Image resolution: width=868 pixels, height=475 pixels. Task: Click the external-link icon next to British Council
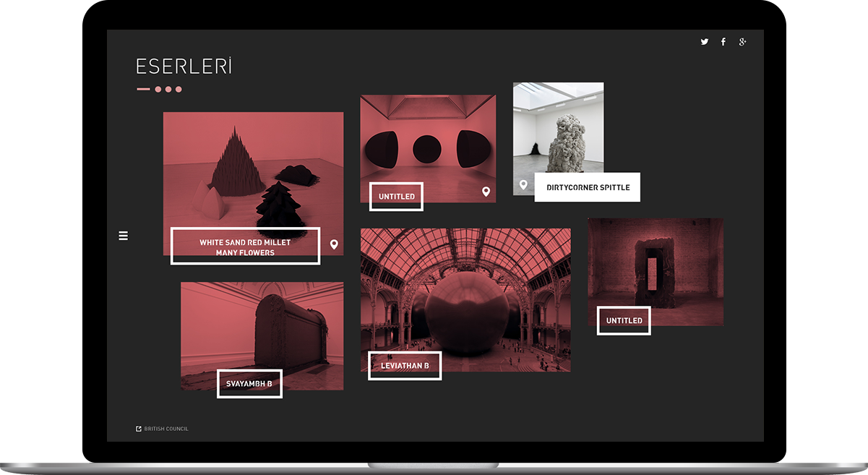138,428
